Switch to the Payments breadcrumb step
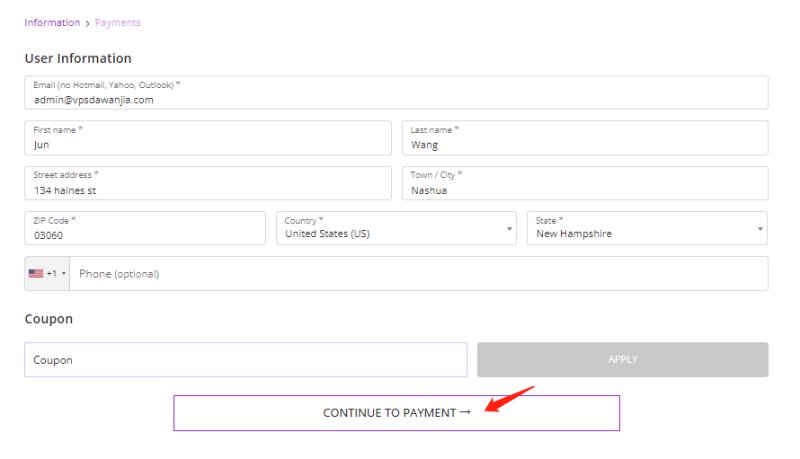800x459 pixels. [x=117, y=23]
